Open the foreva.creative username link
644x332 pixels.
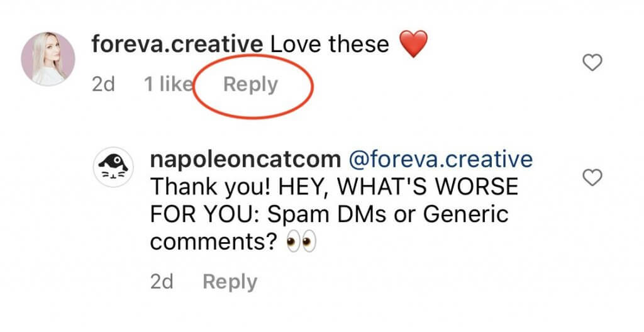pyautogui.click(x=177, y=45)
